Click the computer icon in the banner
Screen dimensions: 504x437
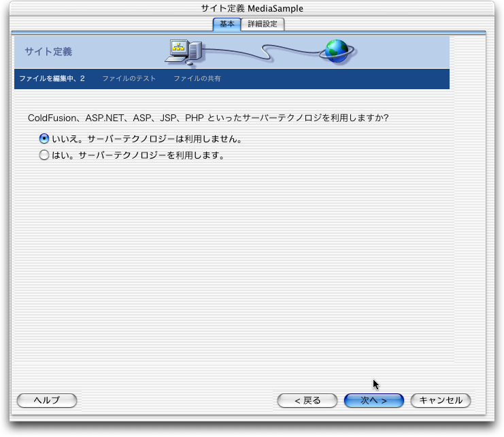[x=184, y=52]
